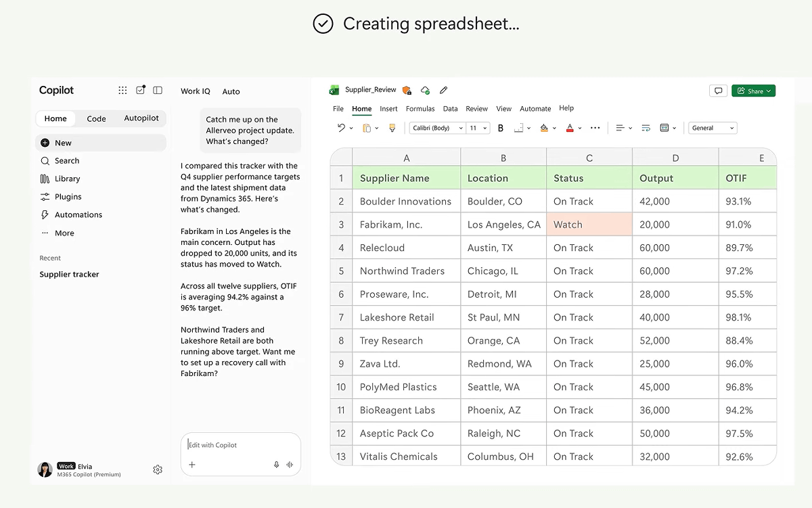
Task: Open the Automate ribbon tab
Action: [x=535, y=108]
